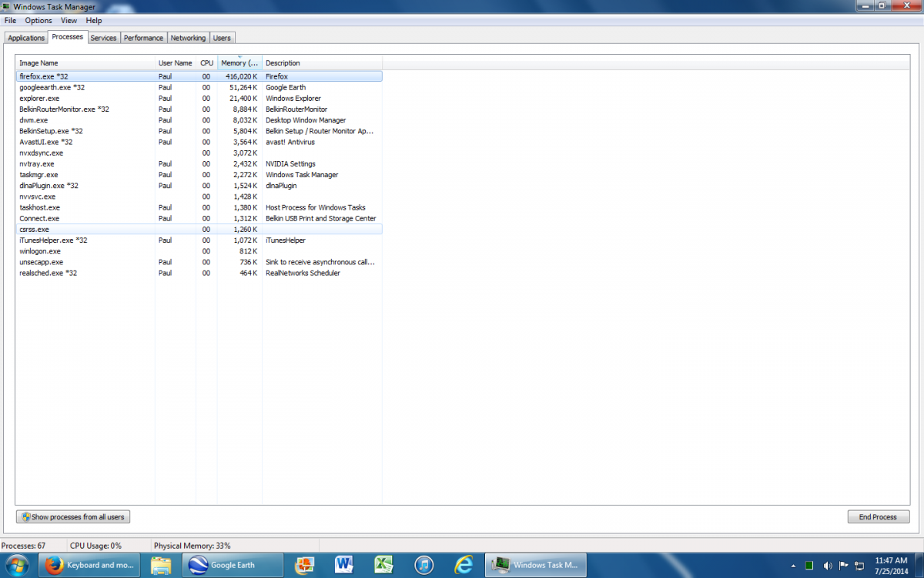Click Show desktop strip at taskbar end
This screenshot has height=578, width=924.
919,565
